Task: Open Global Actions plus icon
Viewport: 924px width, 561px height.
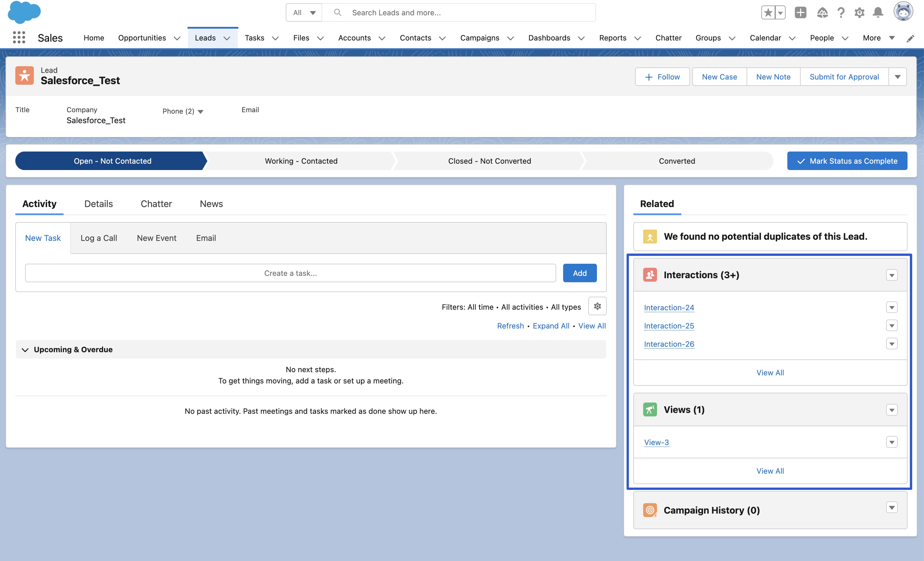Action: tap(801, 12)
